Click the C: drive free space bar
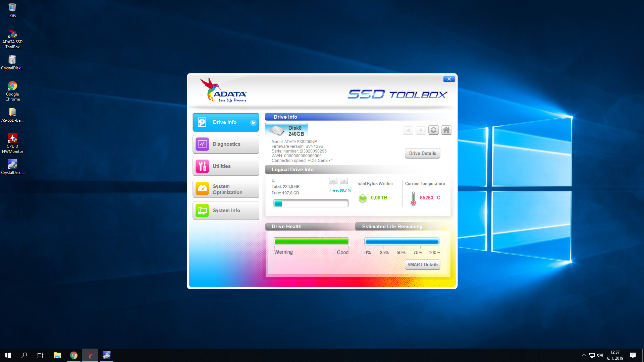 [311, 203]
